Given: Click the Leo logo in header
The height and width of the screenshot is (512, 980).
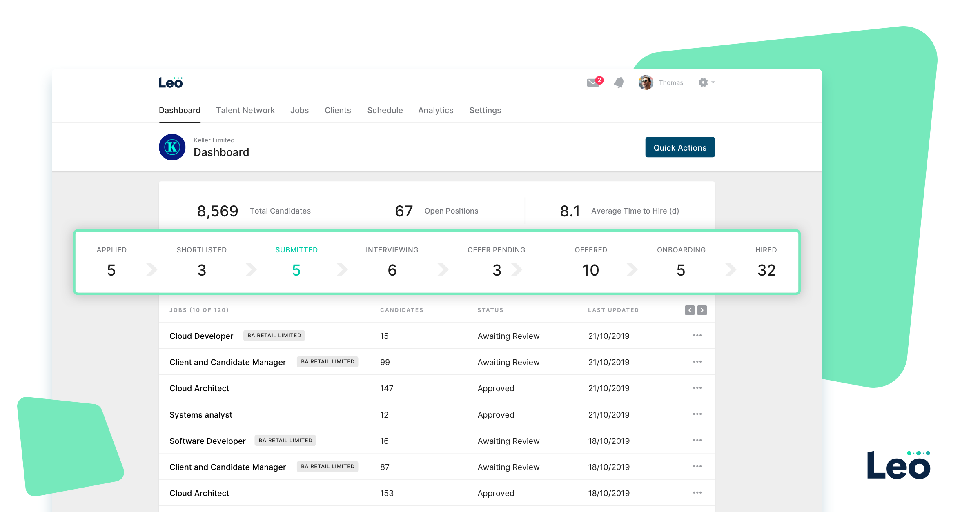Looking at the screenshot, I should [x=171, y=82].
